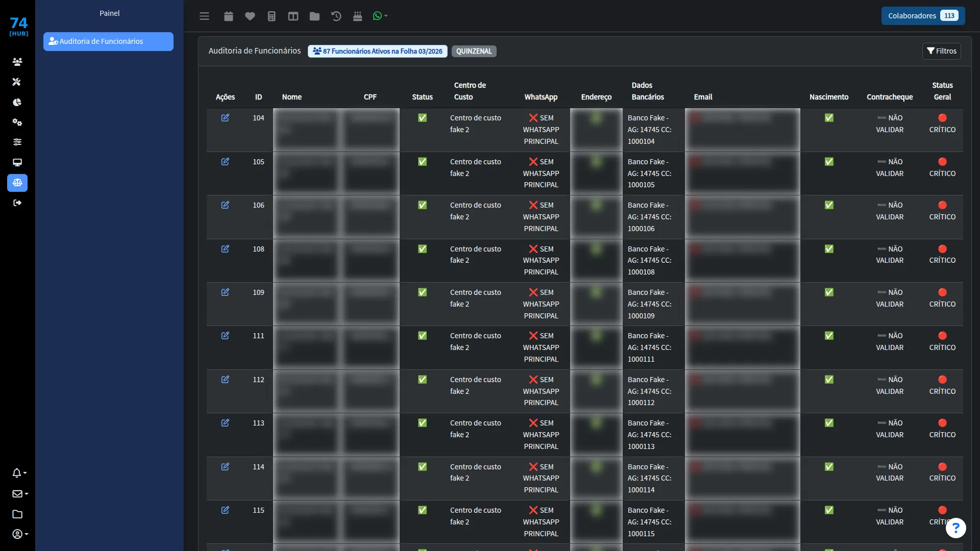980x551 pixels.
Task: Open the users group sidebar menu
Action: (17, 62)
